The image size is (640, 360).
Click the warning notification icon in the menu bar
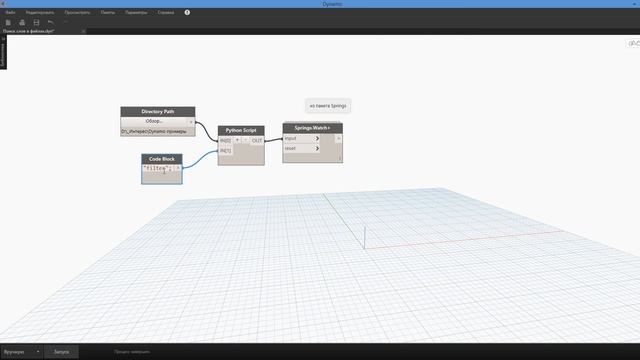187,13
